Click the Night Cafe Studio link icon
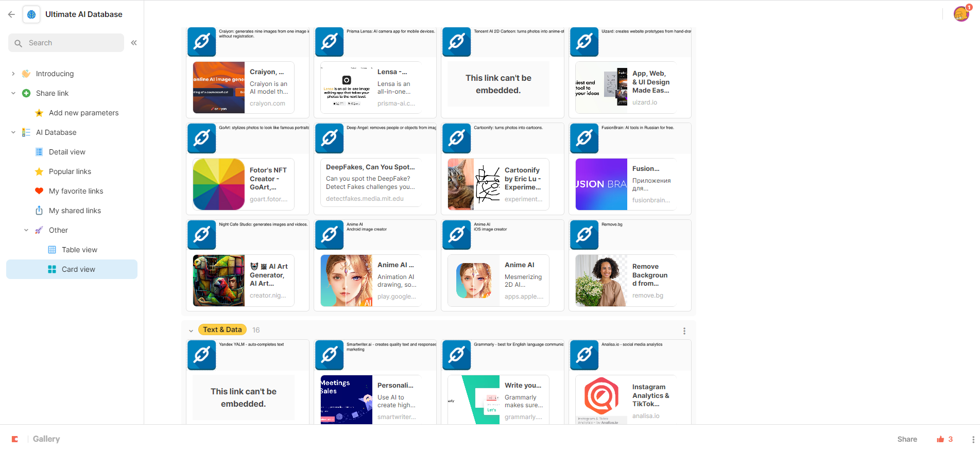Image resolution: width=980 pixels, height=452 pixels. pos(202,235)
